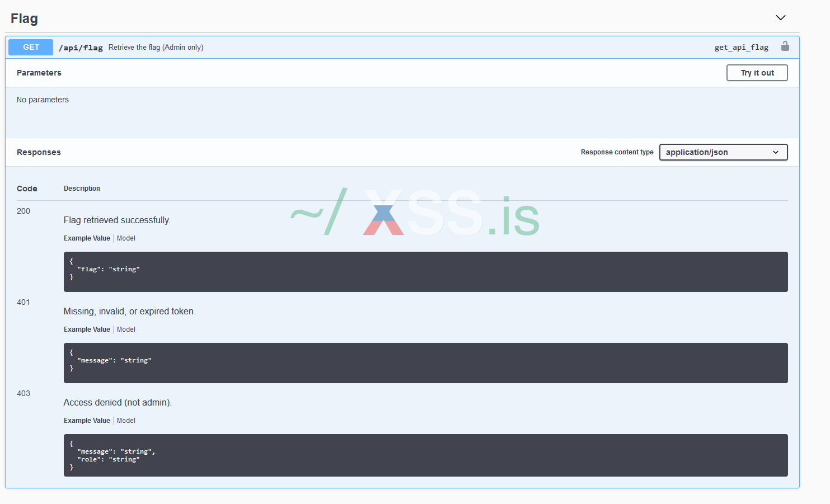Click the 200 response code

(24, 211)
